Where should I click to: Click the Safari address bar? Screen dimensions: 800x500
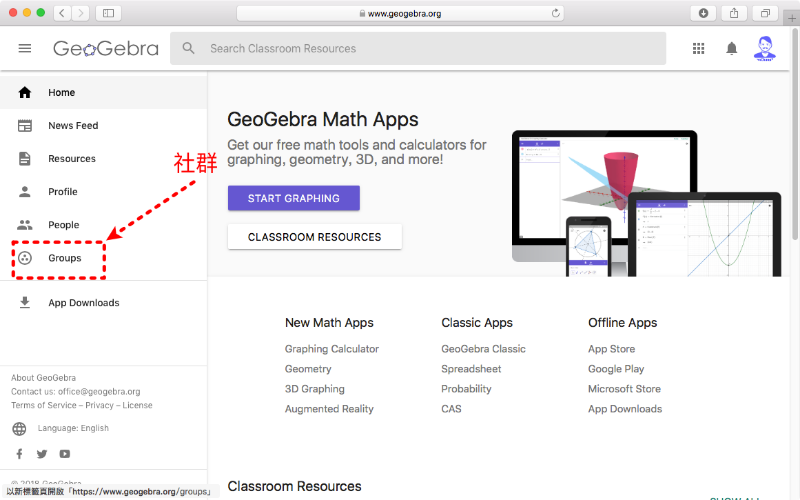pos(400,13)
